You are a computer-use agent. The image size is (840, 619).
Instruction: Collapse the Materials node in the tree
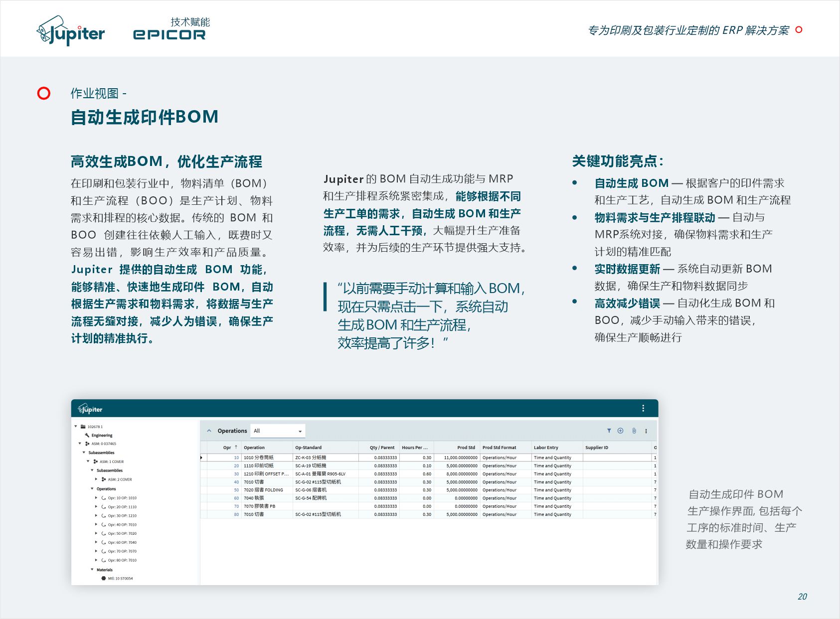click(x=92, y=570)
